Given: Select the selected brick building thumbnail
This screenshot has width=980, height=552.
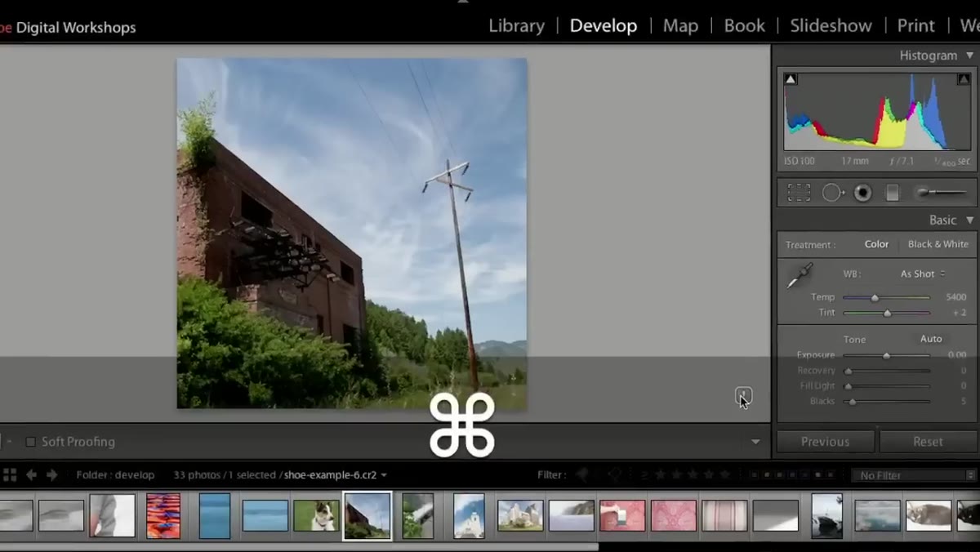Looking at the screenshot, I should pos(367,516).
